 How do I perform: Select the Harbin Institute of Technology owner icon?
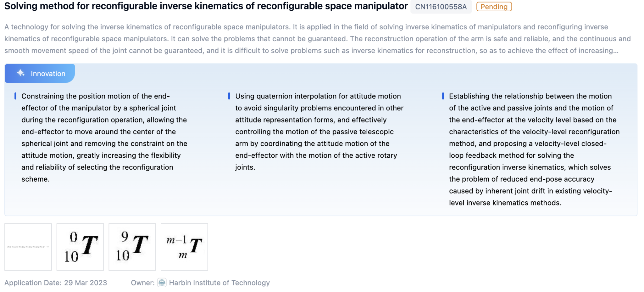click(x=162, y=283)
